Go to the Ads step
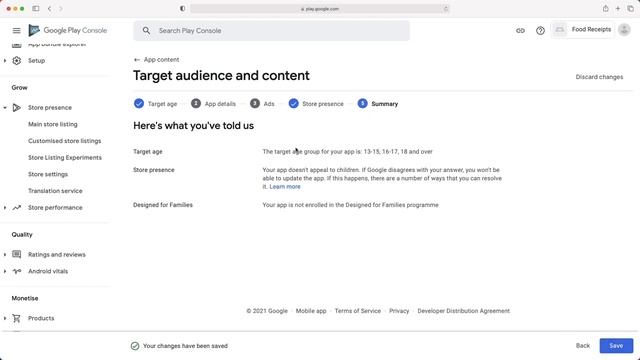640x360 pixels. point(262,104)
